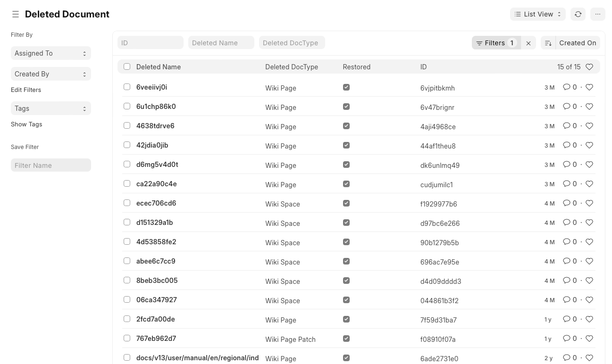
Task: Click Show Tags in the left sidebar
Action: [26, 124]
